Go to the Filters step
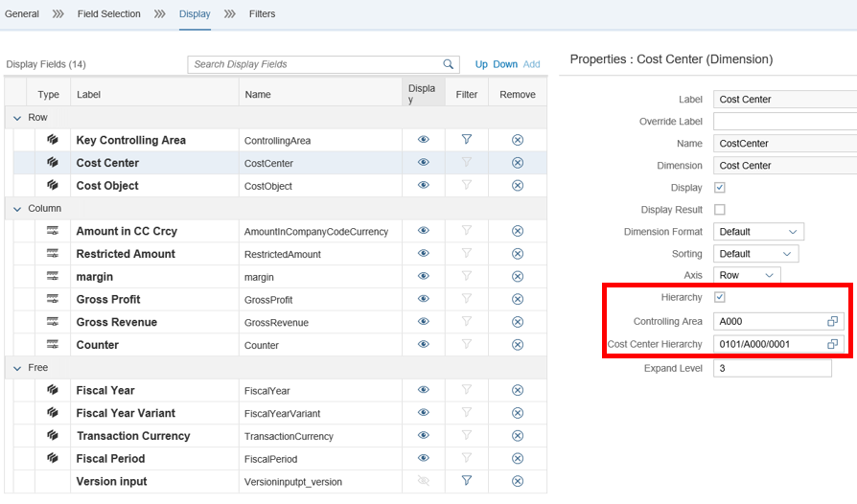 pos(263,13)
